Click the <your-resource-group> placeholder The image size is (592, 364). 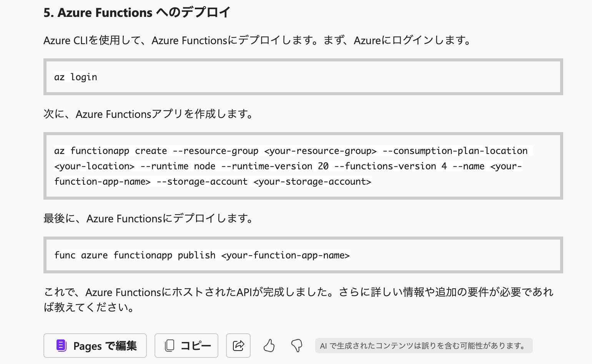pos(320,151)
